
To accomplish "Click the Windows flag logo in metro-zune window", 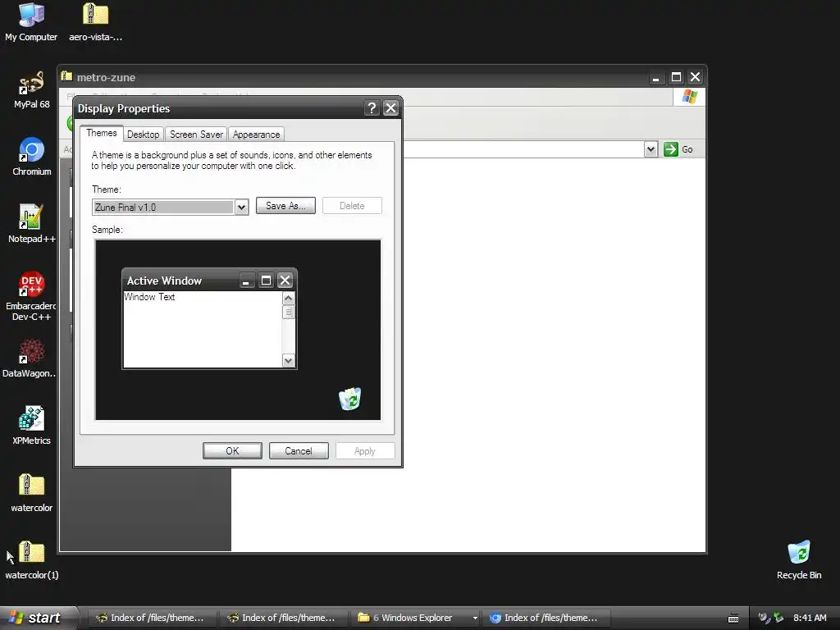I will pyautogui.click(x=689, y=97).
